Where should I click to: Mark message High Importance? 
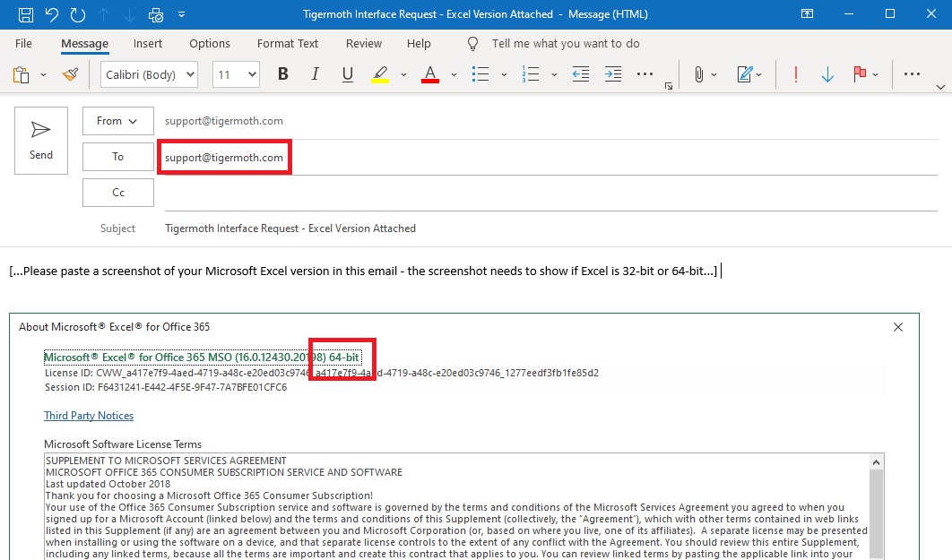[x=795, y=74]
